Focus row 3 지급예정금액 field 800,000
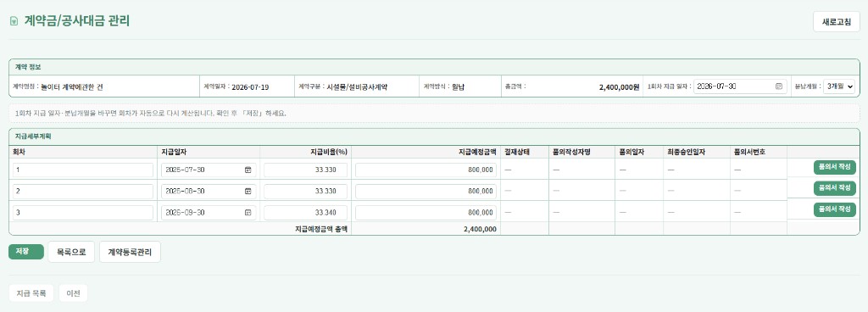Image resolution: width=868 pixels, height=312 pixels. click(426, 213)
